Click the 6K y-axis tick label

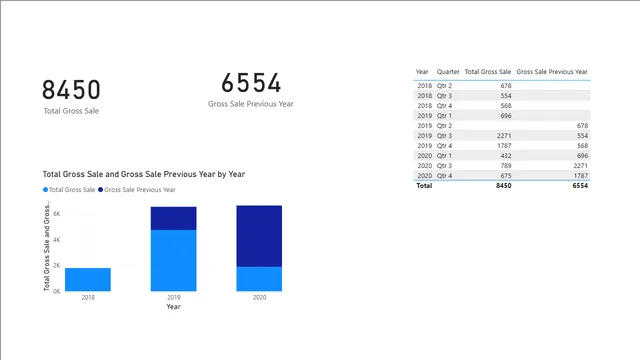(57, 214)
